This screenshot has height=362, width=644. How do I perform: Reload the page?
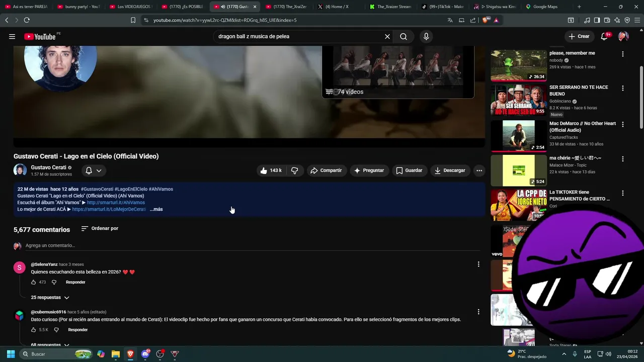(x=27, y=20)
